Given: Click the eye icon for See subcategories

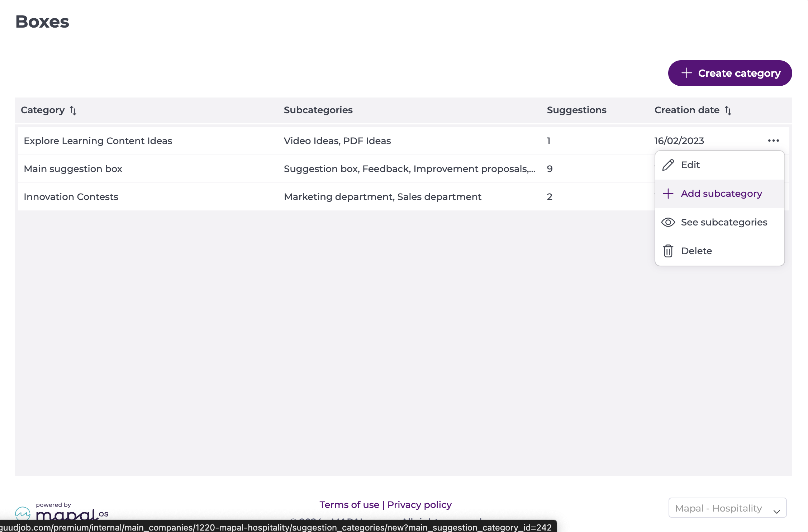Looking at the screenshot, I should pos(668,222).
